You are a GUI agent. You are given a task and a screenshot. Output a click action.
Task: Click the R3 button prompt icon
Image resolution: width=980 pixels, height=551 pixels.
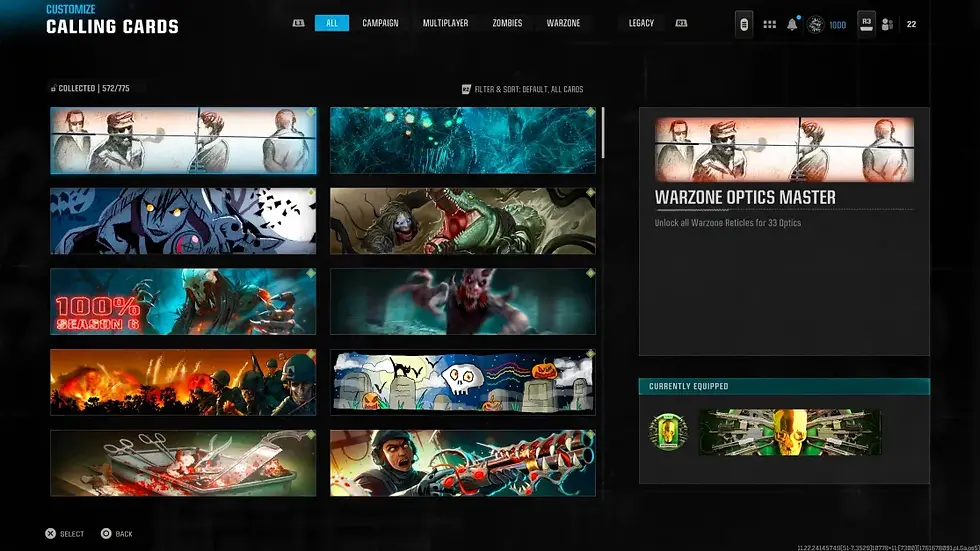(x=866, y=24)
